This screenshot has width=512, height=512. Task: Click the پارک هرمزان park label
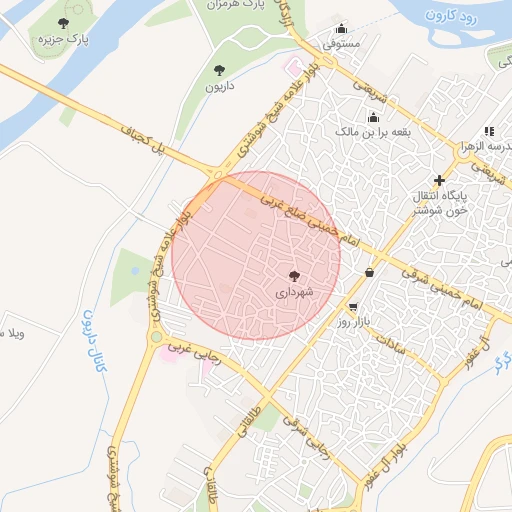click(236, 5)
